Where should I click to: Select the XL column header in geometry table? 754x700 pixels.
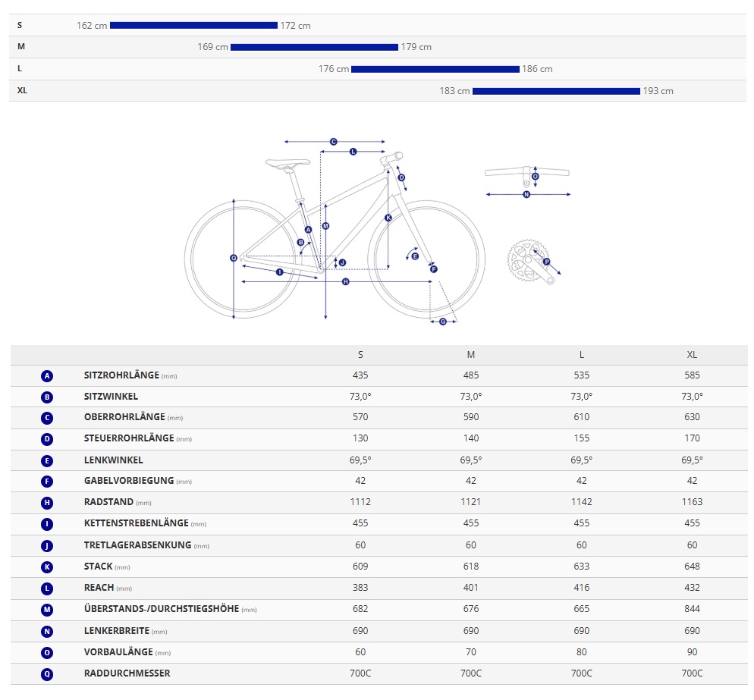click(692, 355)
